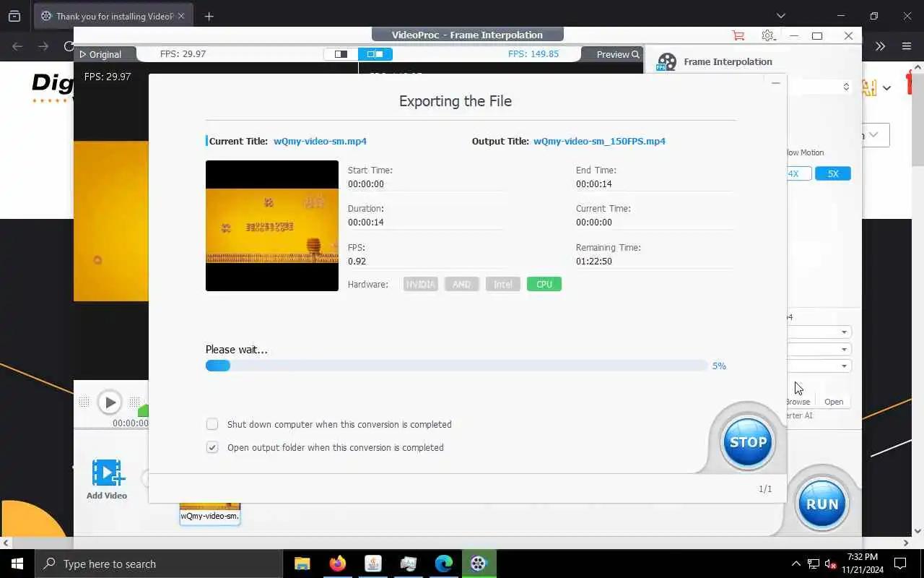Click the Frame Interpolation film reel icon

pos(666,62)
